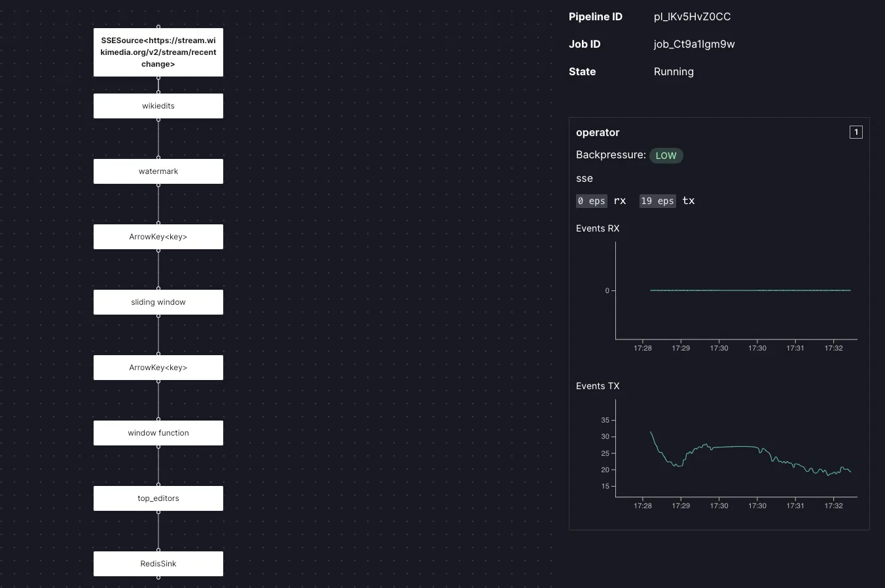Select the ArrowKey node above window function
The height and width of the screenshot is (588, 885).
tap(158, 368)
